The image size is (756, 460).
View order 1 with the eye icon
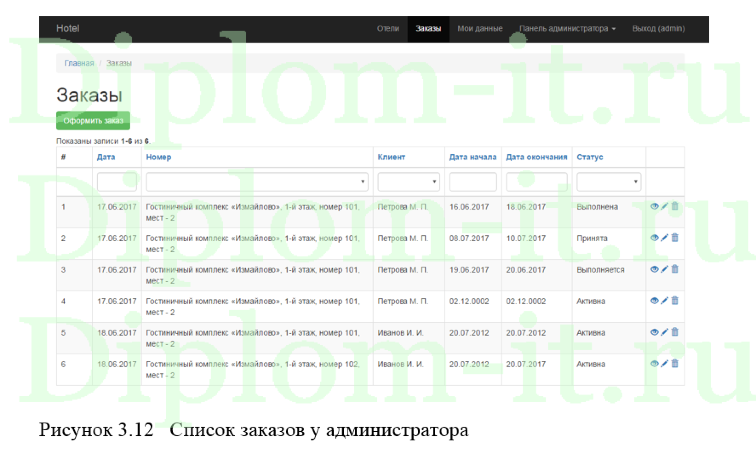point(654,206)
